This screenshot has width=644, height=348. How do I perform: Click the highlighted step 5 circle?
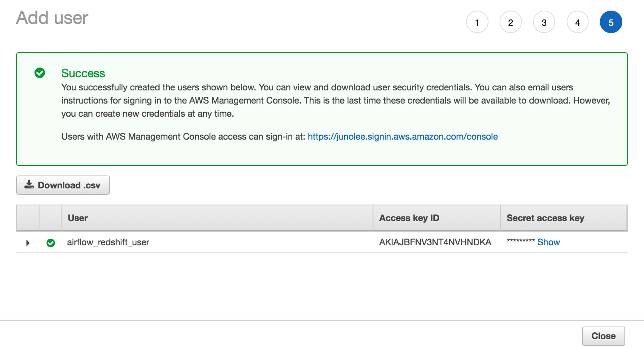[x=611, y=22]
